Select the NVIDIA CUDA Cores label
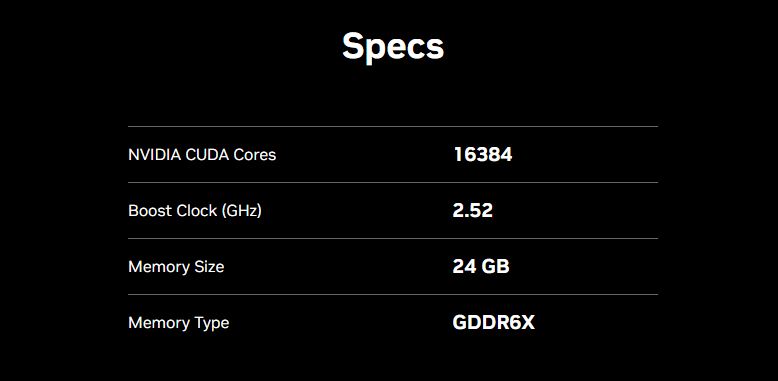Image resolution: width=778 pixels, height=381 pixels. [x=202, y=155]
